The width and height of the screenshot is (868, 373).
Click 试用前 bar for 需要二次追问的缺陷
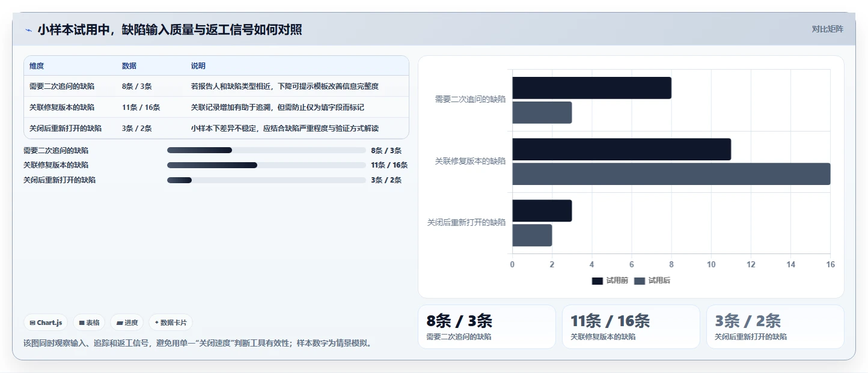coord(591,88)
